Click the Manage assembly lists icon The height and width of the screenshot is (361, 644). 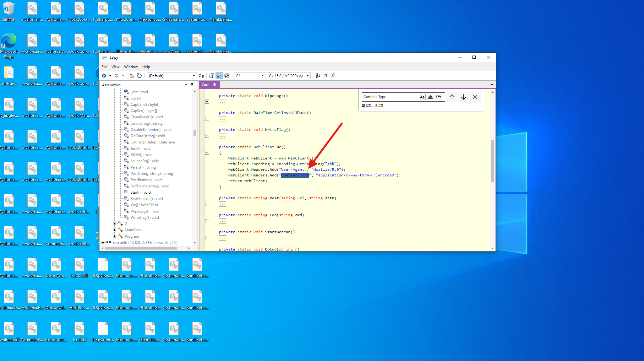[201, 76]
